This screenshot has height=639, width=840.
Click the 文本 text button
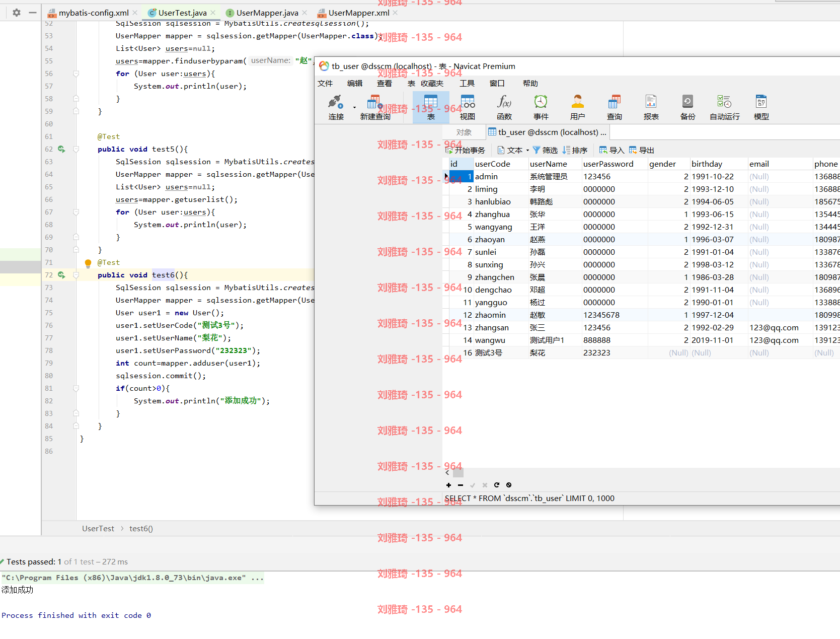coord(510,150)
